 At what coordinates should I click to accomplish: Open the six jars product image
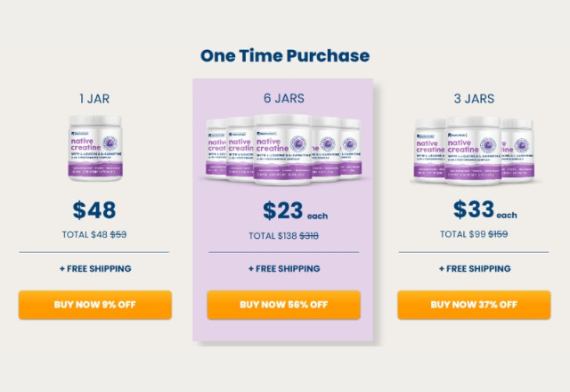pyautogui.click(x=284, y=148)
